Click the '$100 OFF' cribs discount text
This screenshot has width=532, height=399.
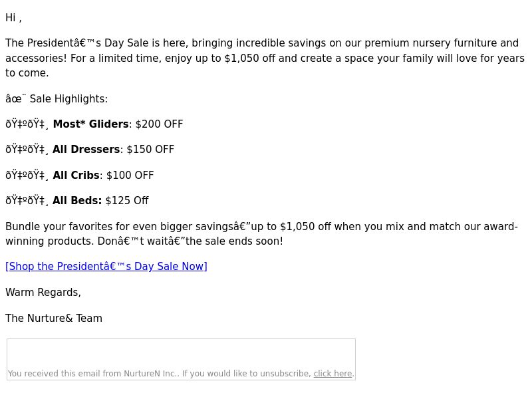(x=130, y=175)
